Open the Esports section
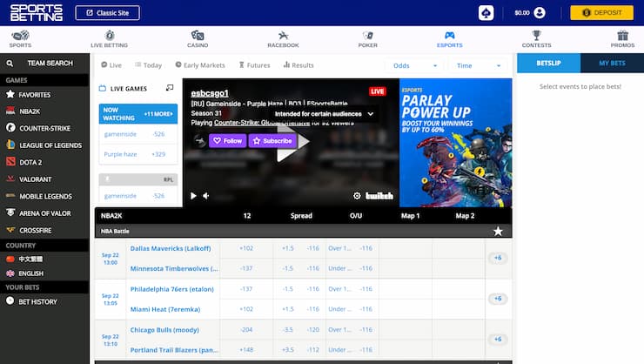 450,39
